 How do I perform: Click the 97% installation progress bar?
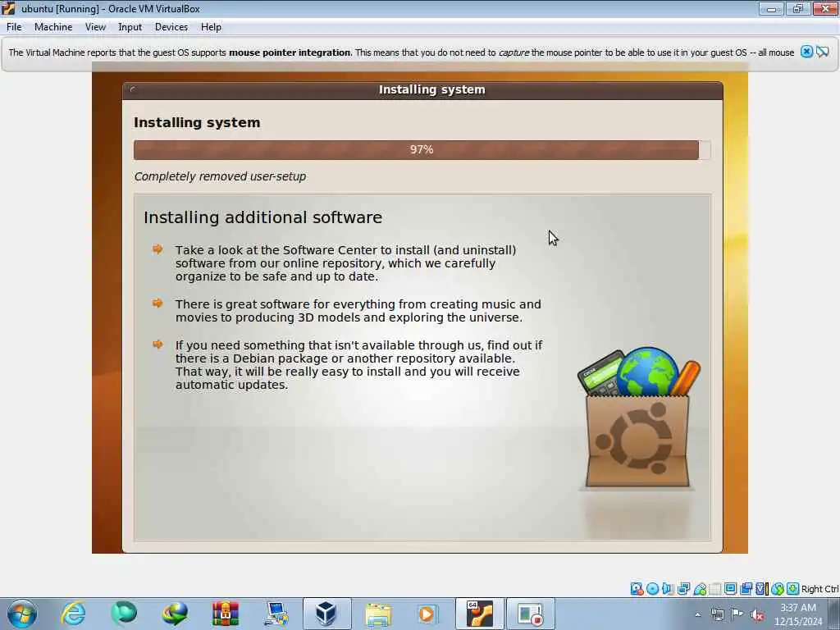click(422, 150)
